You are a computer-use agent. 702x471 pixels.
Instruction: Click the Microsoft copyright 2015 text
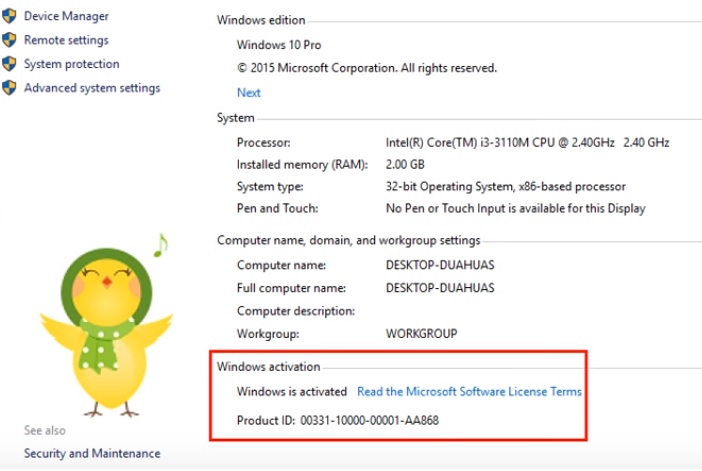[x=367, y=68]
